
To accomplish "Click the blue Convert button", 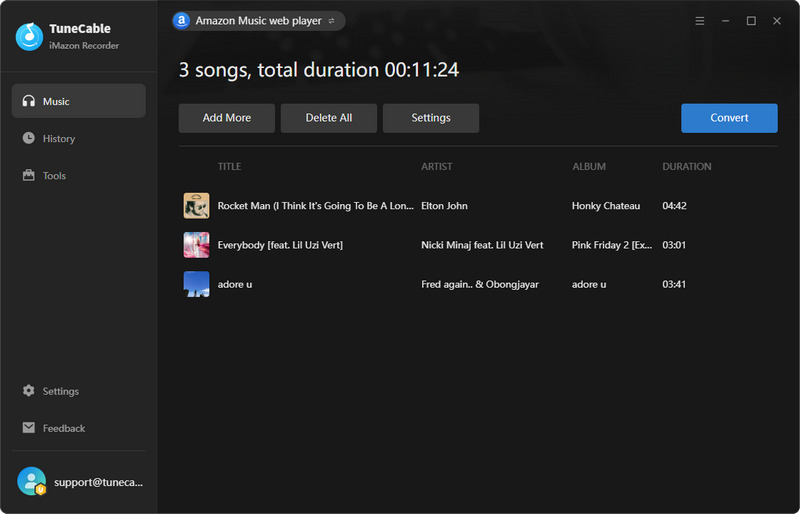I will pos(729,118).
